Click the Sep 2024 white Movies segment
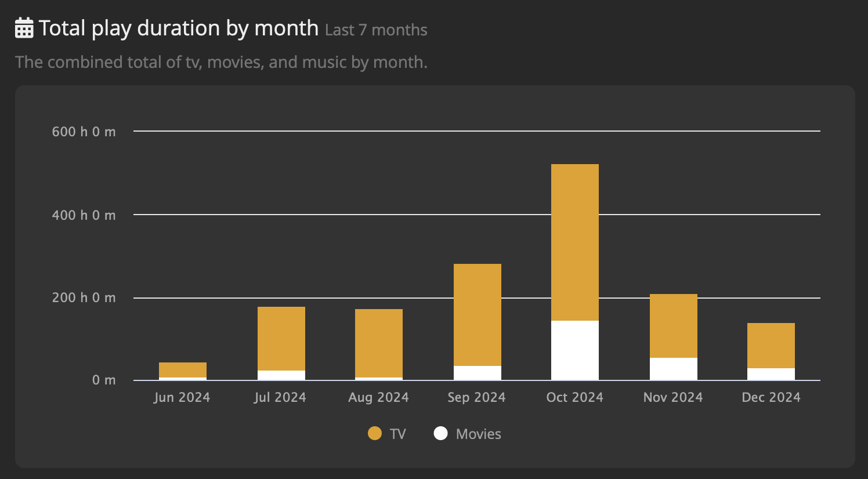 (477, 373)
